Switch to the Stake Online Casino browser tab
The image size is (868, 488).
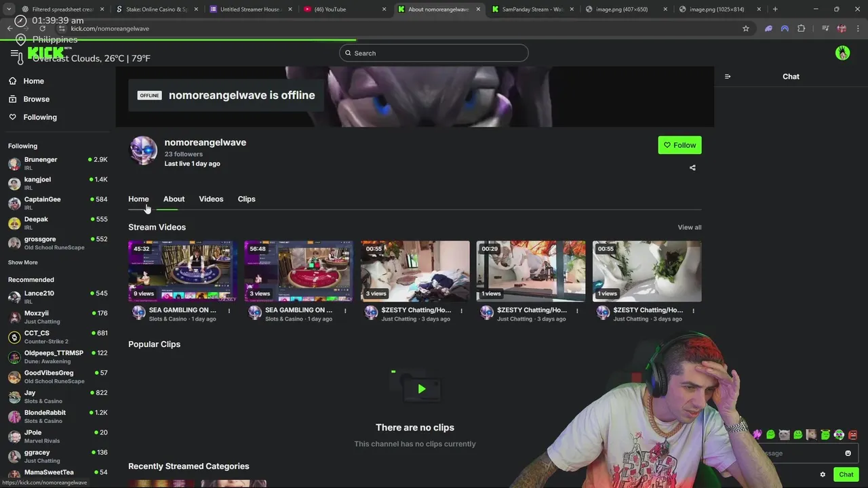pos(157,9)
